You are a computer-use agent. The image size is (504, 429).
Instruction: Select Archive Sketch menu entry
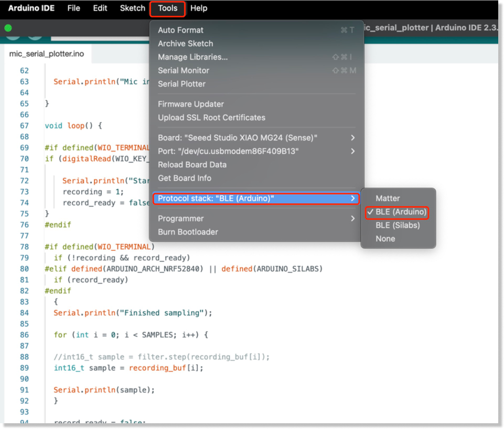pos(256,44)
